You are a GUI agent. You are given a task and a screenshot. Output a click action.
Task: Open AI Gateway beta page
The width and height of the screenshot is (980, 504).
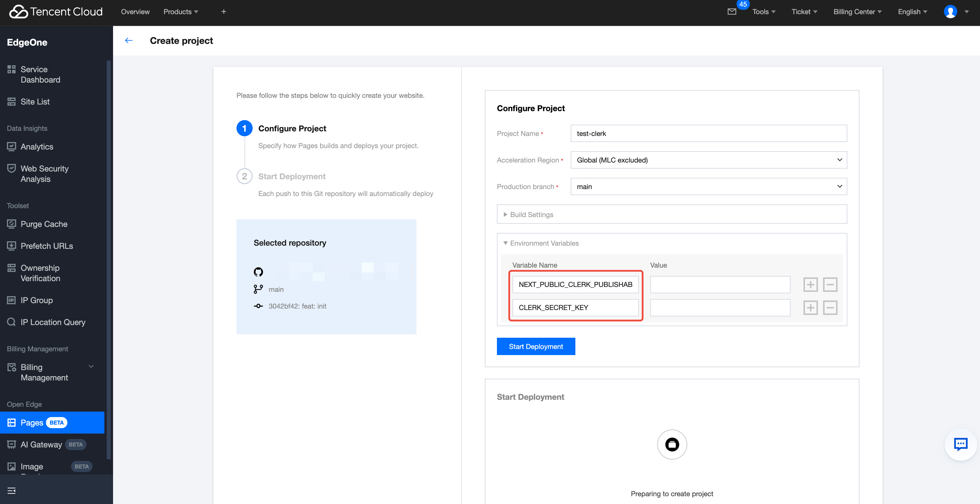pyautogui.click(x=52, y=444)
